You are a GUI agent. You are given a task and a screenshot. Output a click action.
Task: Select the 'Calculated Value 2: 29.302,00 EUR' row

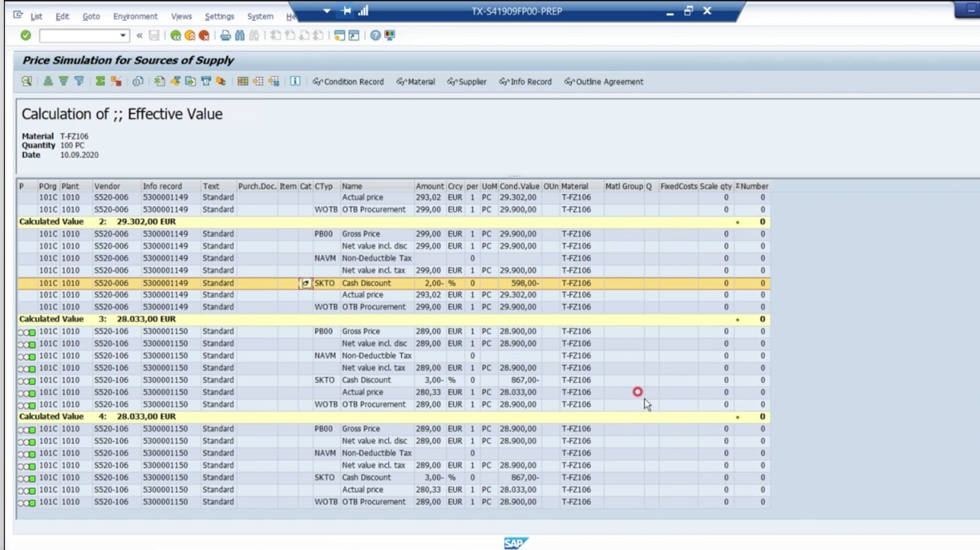(x=393, y=222)
